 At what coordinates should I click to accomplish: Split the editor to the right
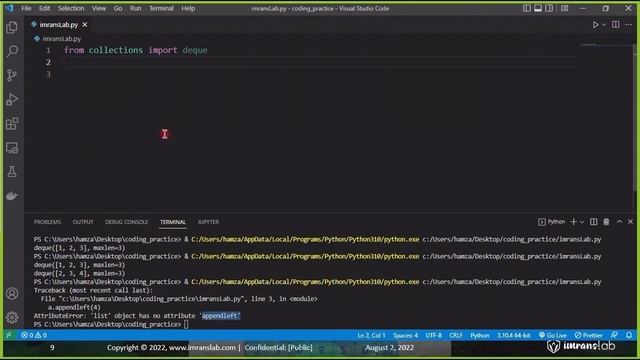[x=616, y=25]
